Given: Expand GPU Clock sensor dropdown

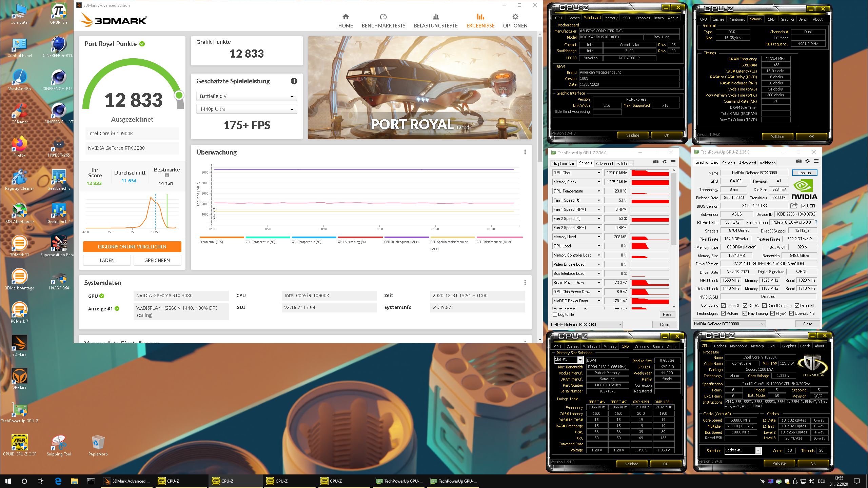Looking at the screenshot, I should click(x=599, y=173).
